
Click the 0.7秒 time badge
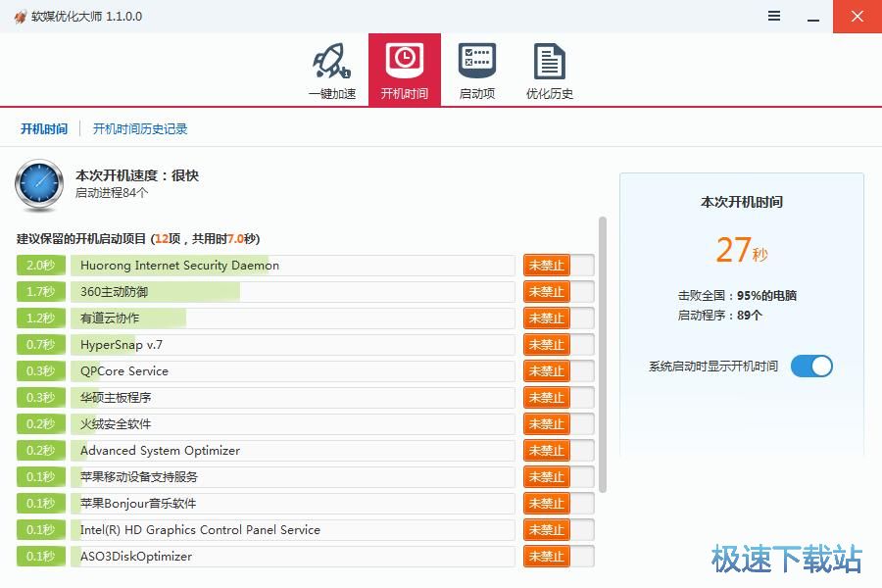[x=41, y=344]
